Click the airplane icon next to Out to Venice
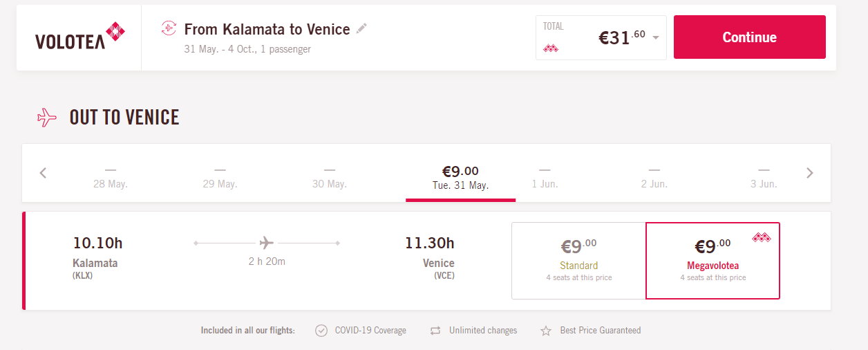 [x=47, y=117]
